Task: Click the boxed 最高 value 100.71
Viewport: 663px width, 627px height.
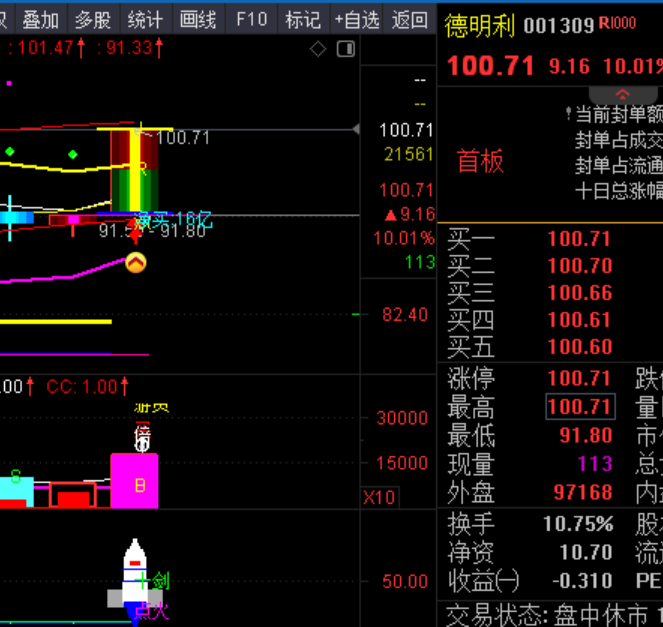Action: coord(580,407)
